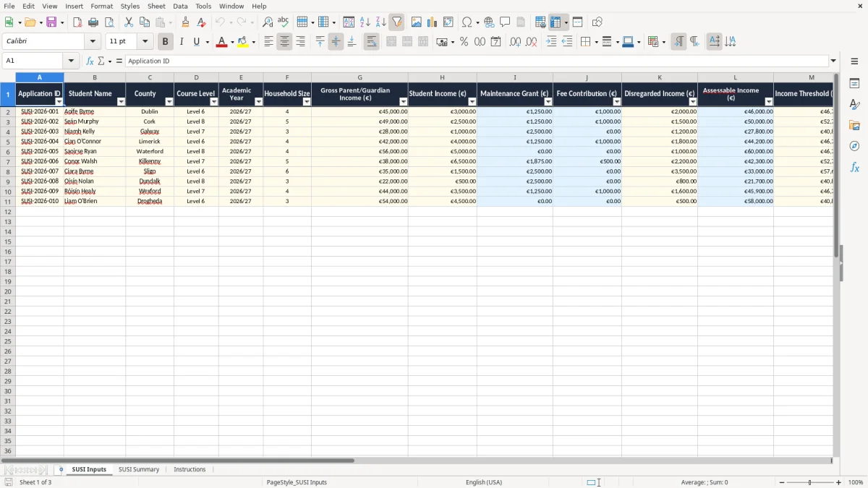Insert an image via toolbar icon
The image size is (868, 488).
click(417, 22)
